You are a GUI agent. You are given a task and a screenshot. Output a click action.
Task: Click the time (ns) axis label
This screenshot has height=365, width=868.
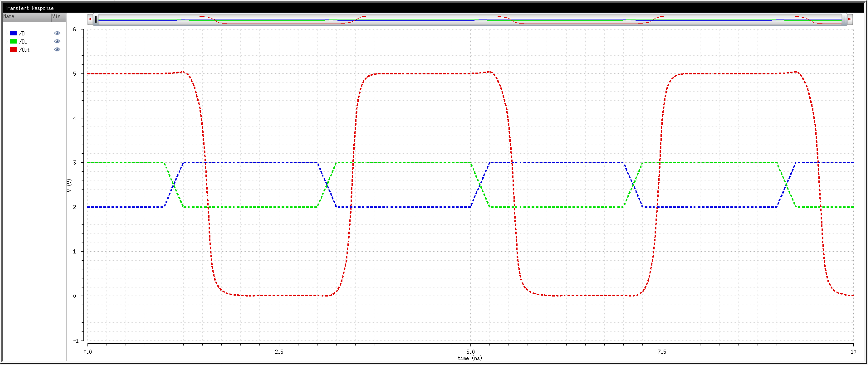470,358
